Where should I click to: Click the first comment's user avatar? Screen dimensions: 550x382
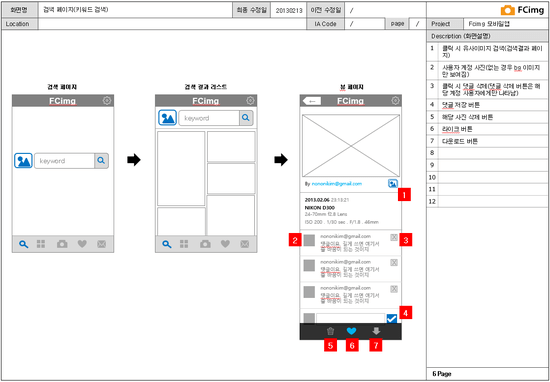tap(309, 240)
